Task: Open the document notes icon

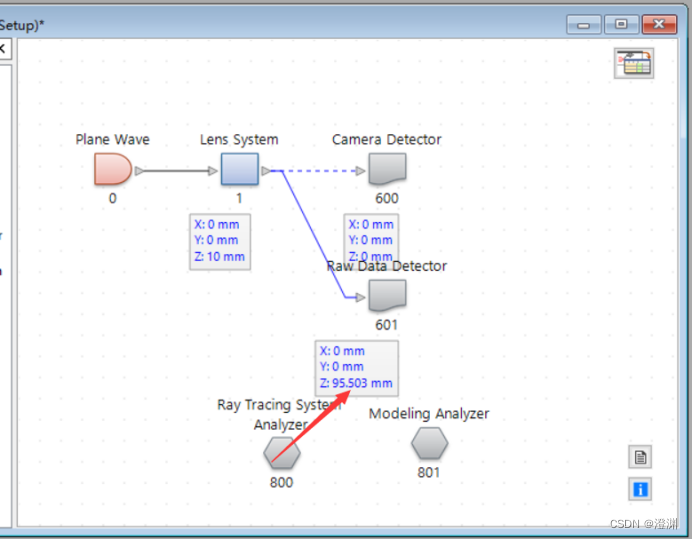Action: 640,457
